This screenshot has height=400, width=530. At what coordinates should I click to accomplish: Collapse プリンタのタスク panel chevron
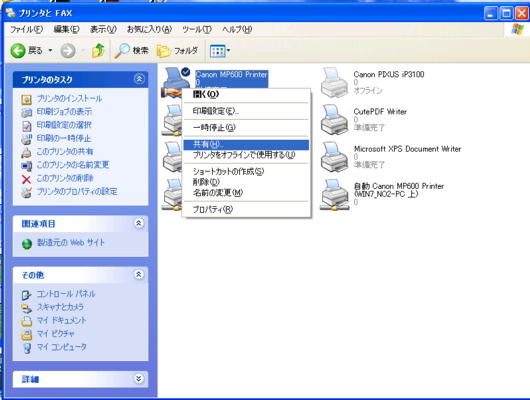pyautogui.click(x=139, y=79)
